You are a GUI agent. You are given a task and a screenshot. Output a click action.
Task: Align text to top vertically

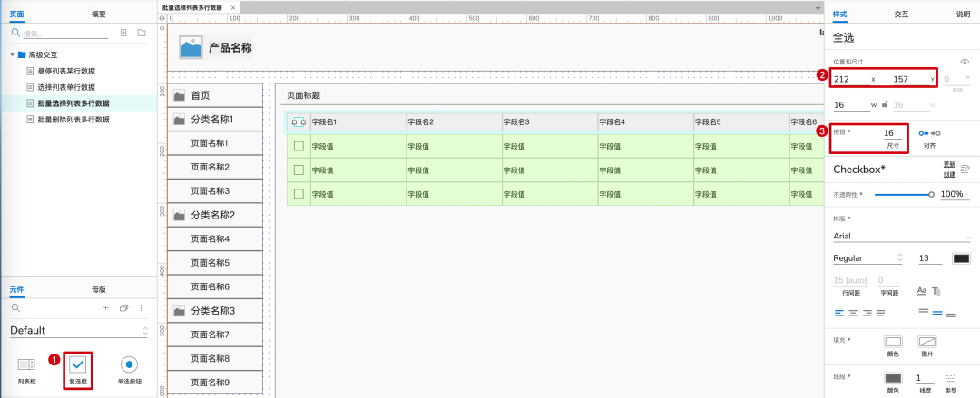click(923, 311)
